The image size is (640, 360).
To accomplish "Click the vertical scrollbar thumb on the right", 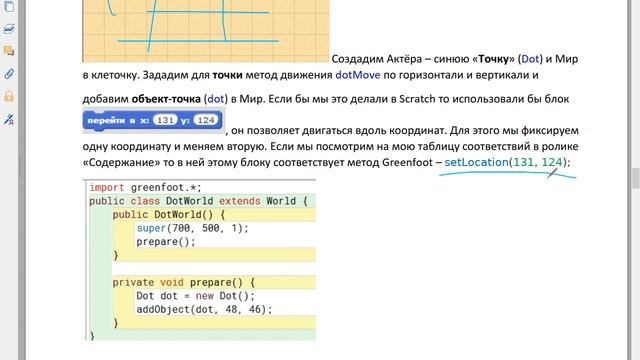I will click(636, 178).
